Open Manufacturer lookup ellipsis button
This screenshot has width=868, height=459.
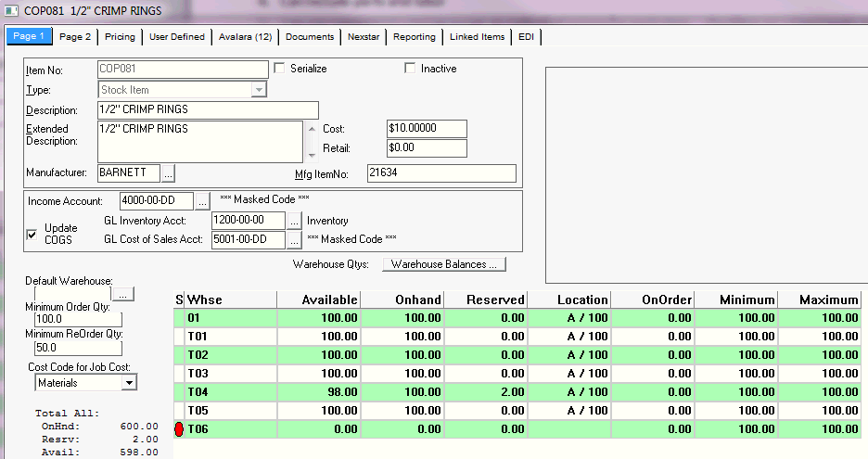[x=168, y=172]
